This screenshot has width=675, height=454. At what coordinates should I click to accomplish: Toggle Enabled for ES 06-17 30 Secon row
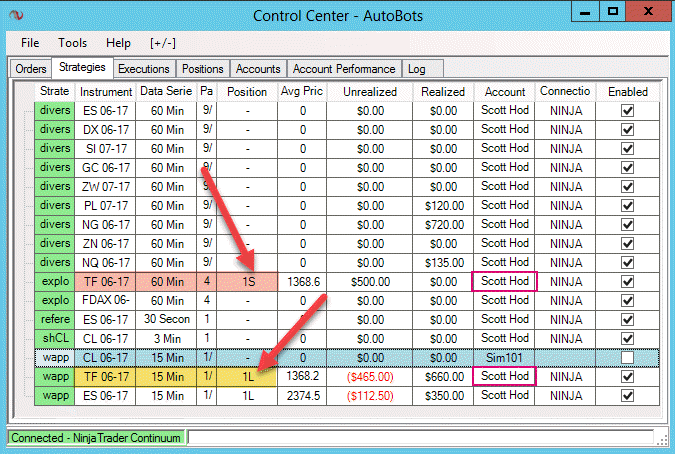tap(627, 320)
